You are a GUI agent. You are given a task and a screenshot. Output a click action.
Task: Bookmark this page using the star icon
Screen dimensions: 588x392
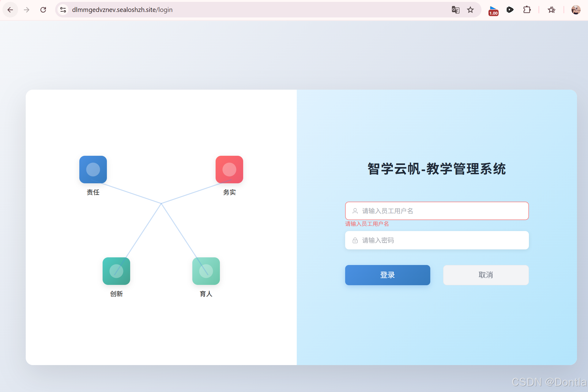471,10
